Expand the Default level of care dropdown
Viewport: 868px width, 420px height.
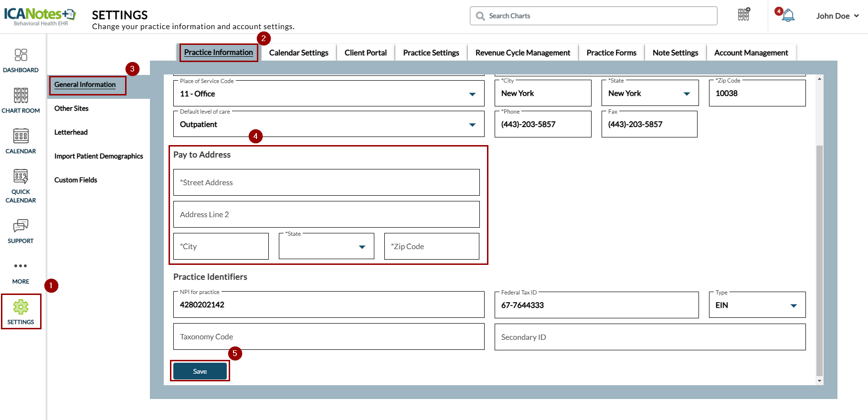pyautogui.click(x=472, y=125)
